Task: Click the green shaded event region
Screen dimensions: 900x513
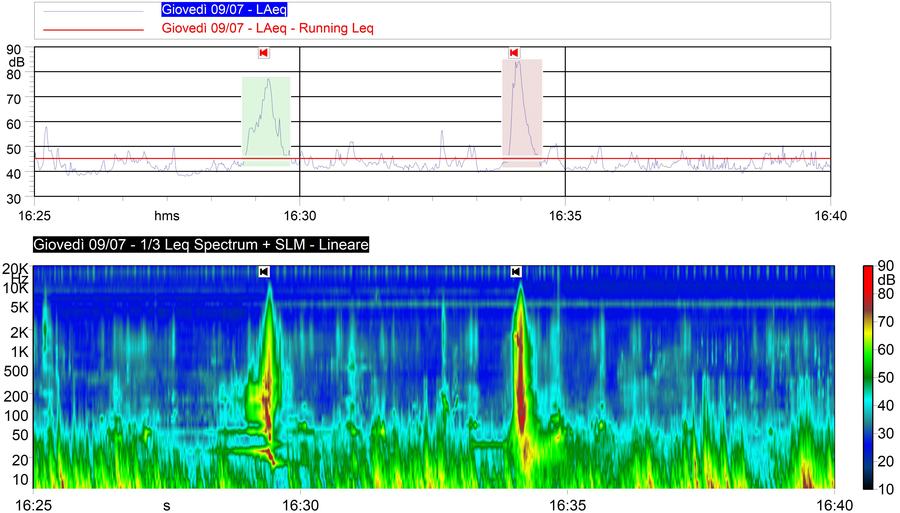Action: tap(266, 122)
